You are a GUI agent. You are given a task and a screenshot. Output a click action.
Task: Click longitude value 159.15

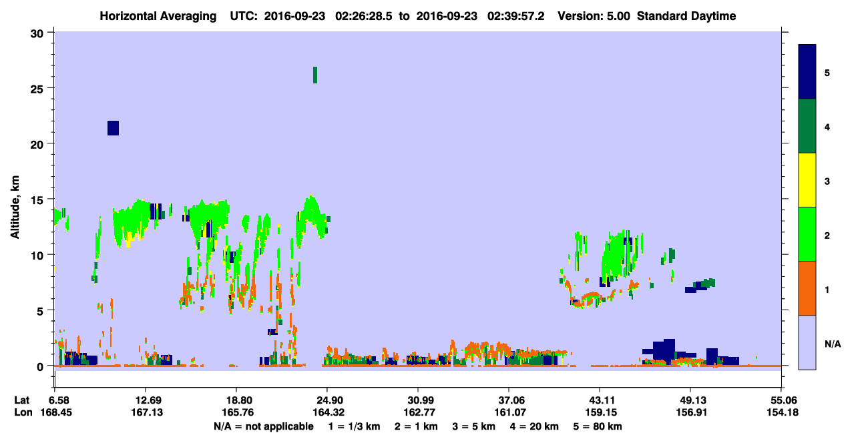(x=600, y=412)
